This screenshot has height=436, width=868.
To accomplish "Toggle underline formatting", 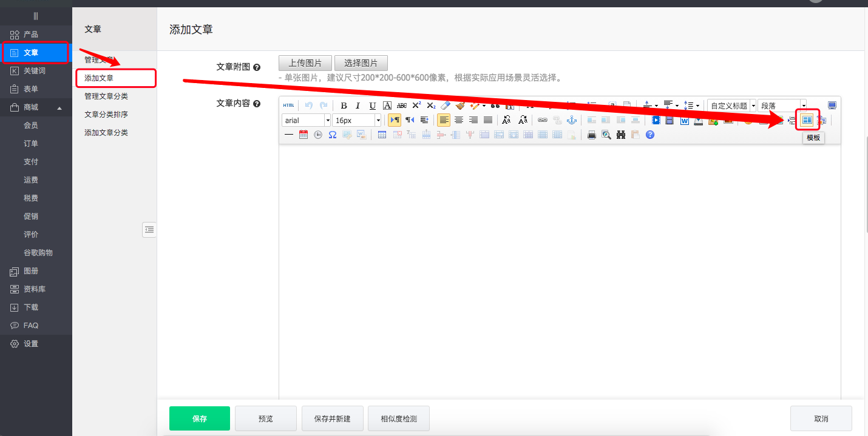I will coord(373,106).
